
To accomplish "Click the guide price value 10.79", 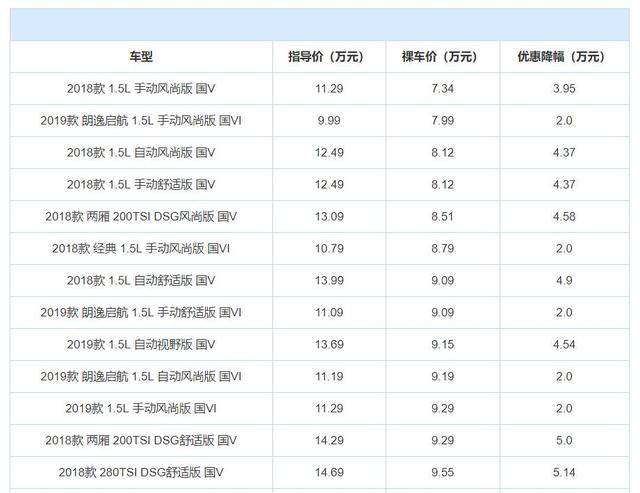I will click(329, 249).
